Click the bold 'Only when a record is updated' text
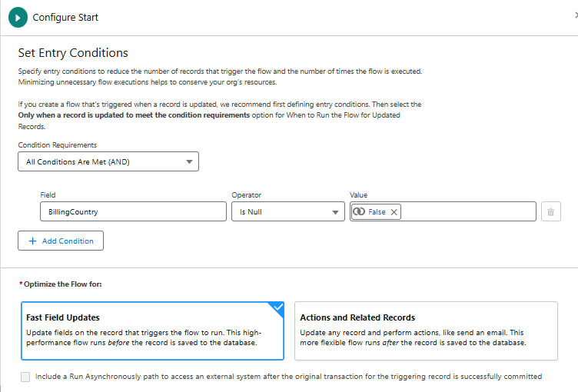This screenshot has width=578, height=392. point(134,115)
